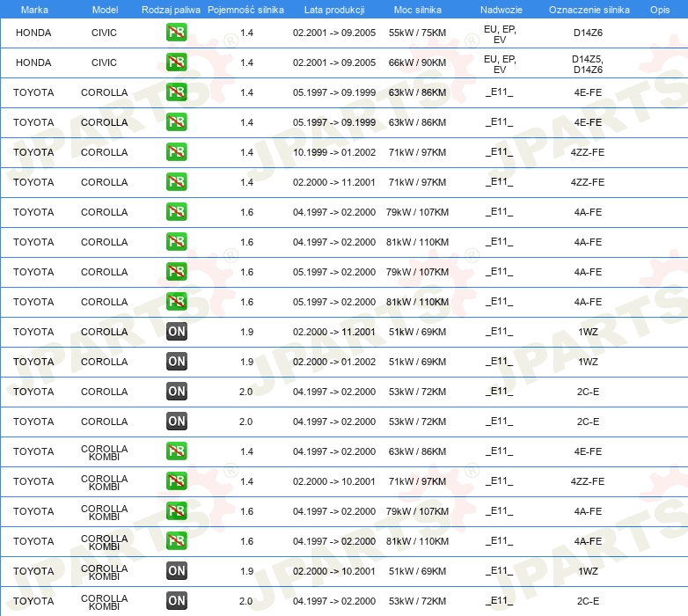Select '53kW / 72KM' in Corolla Kombi row

(x=417, y=601)
